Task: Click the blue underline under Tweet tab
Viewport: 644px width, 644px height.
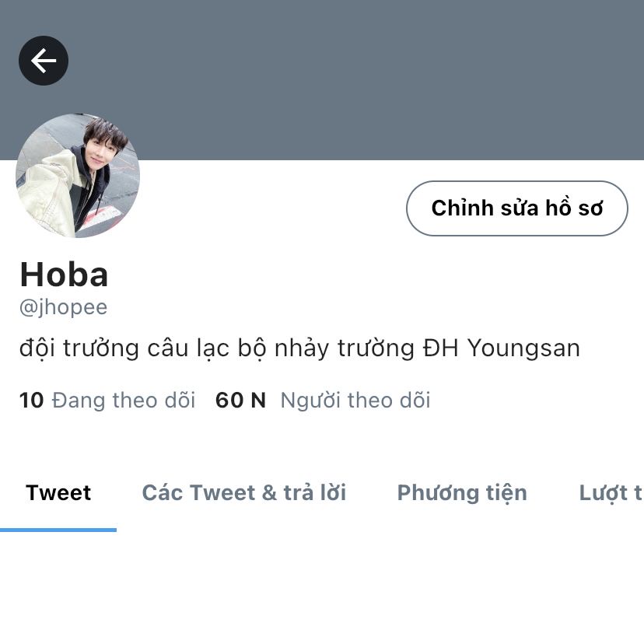Action: tap(58, 530)
